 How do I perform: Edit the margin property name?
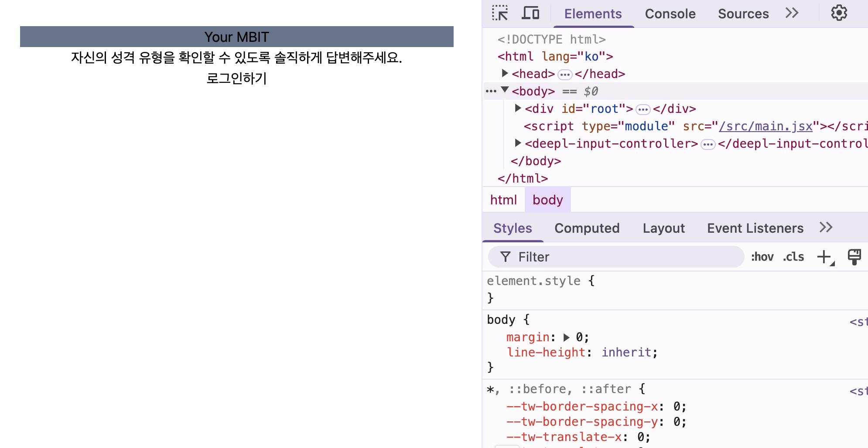528,337
